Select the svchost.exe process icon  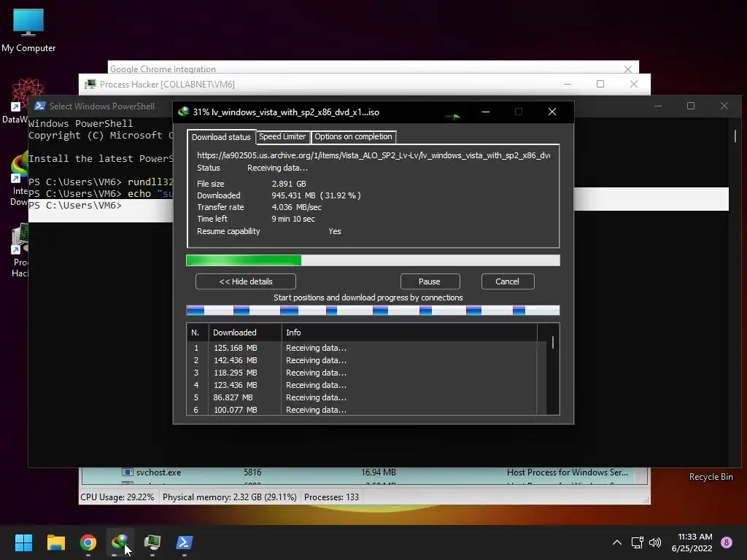(127, 472)
